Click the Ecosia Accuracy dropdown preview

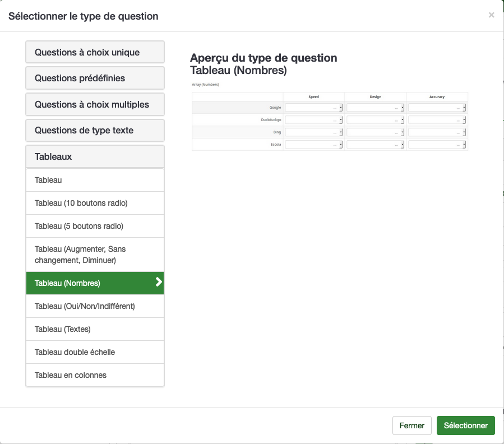point(437,145)
